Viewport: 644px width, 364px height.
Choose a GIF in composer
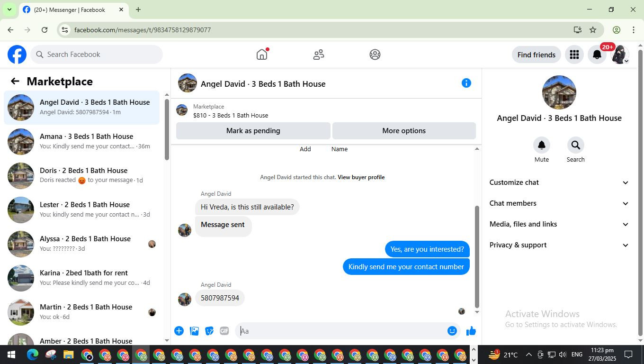[224, 331]
